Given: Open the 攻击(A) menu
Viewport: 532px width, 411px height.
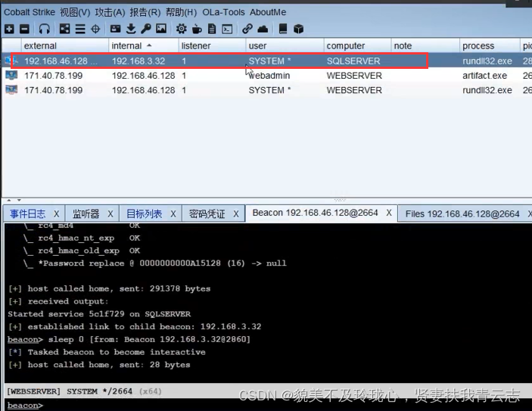Looking at the screenshot, I should tap(110, 12).
